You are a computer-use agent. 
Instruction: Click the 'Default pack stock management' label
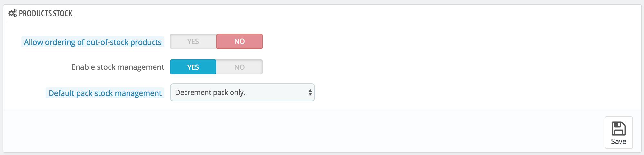pos(105,93)
